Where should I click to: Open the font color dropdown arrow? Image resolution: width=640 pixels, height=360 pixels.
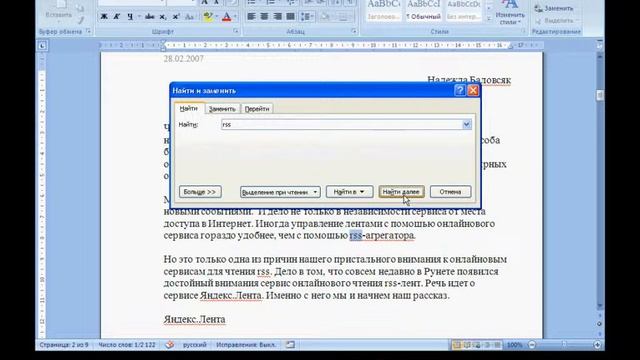(235, 17)
